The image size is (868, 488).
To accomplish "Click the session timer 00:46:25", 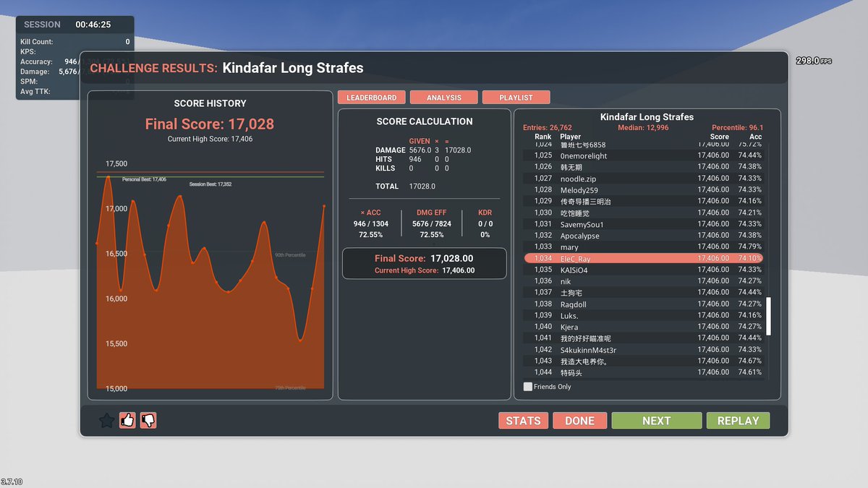I will [93, 25].
